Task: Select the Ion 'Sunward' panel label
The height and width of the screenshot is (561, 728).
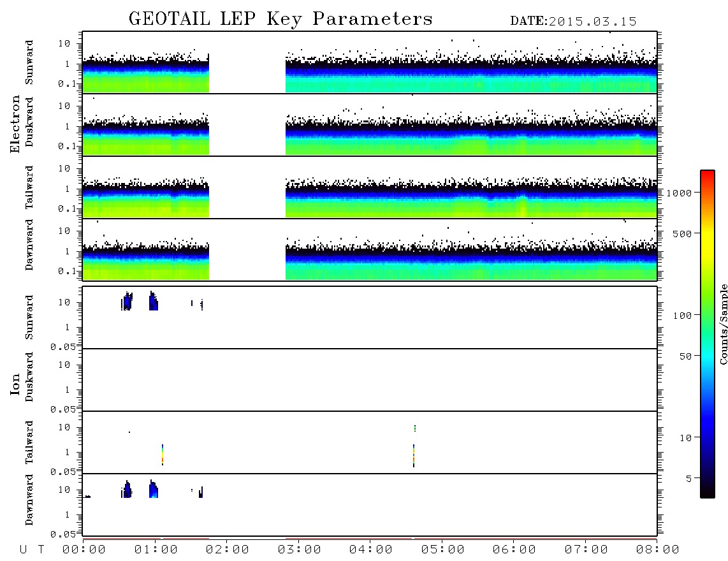Action: [x=29, y=317]
